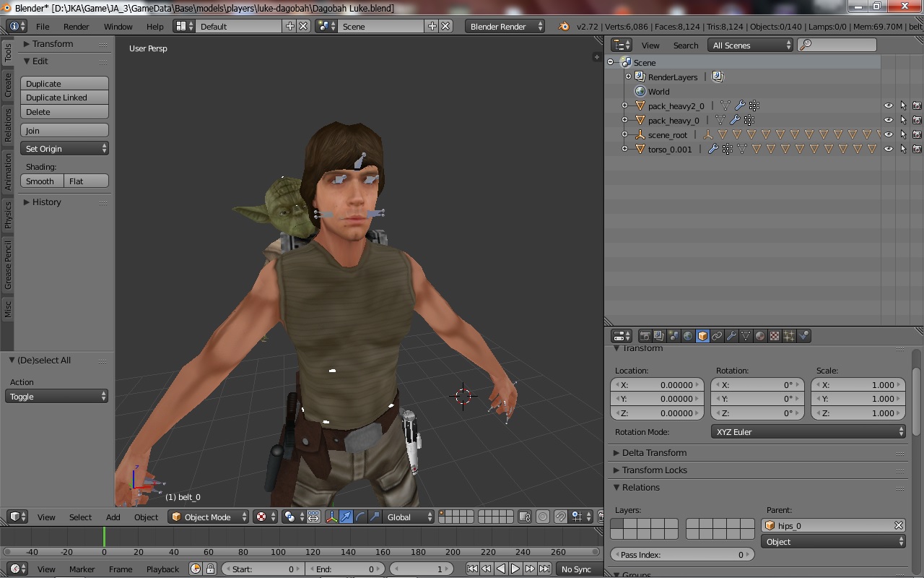924x578 pixels.
Task: Toggle visibility eye of scene_root
Action: 889,134
